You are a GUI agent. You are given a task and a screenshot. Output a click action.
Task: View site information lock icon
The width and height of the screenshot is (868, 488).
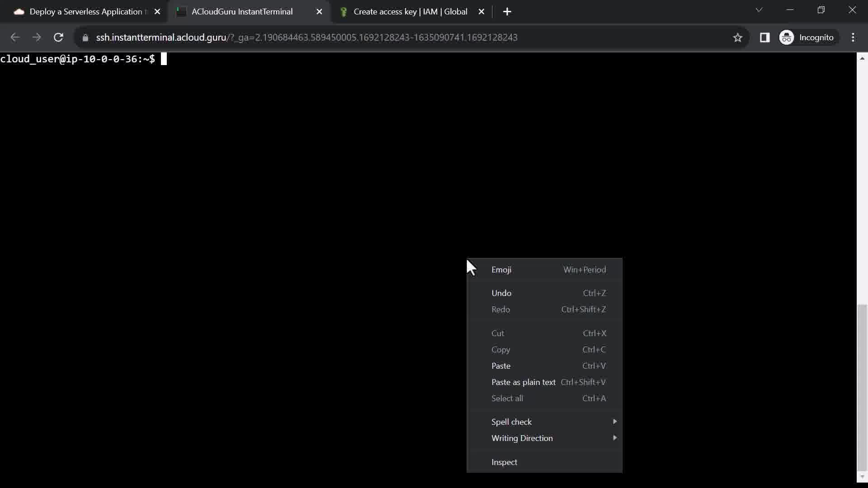(x=85, y=38)
